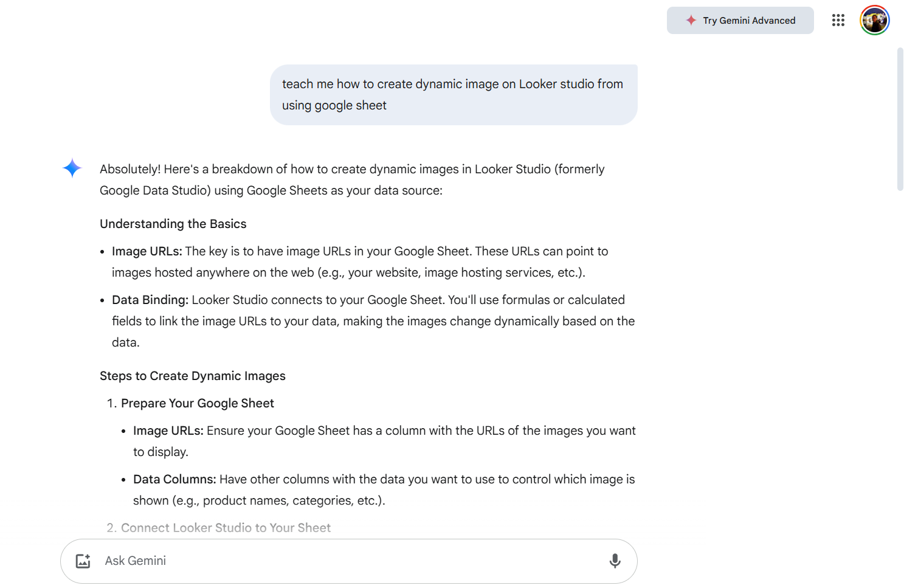Click the bold Data Columns label

click(174, 479)
